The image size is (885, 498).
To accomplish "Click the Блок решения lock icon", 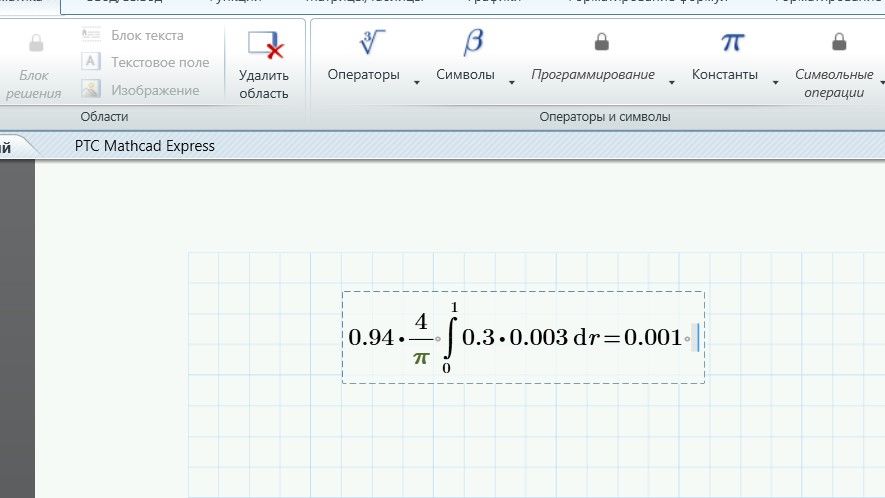I will (36, 44).
